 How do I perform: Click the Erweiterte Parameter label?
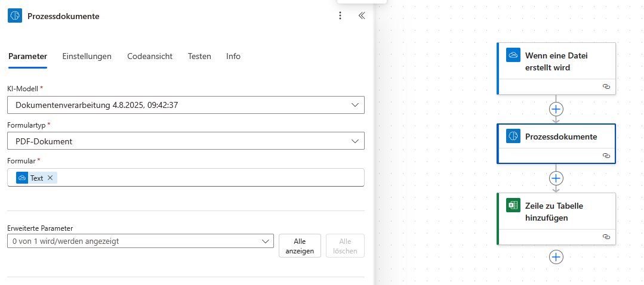pos(40,228)
